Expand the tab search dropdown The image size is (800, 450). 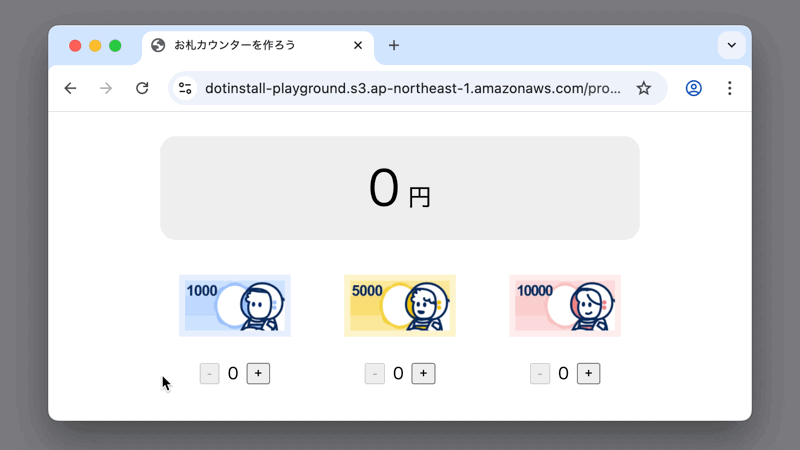click(x=731, y=45)
